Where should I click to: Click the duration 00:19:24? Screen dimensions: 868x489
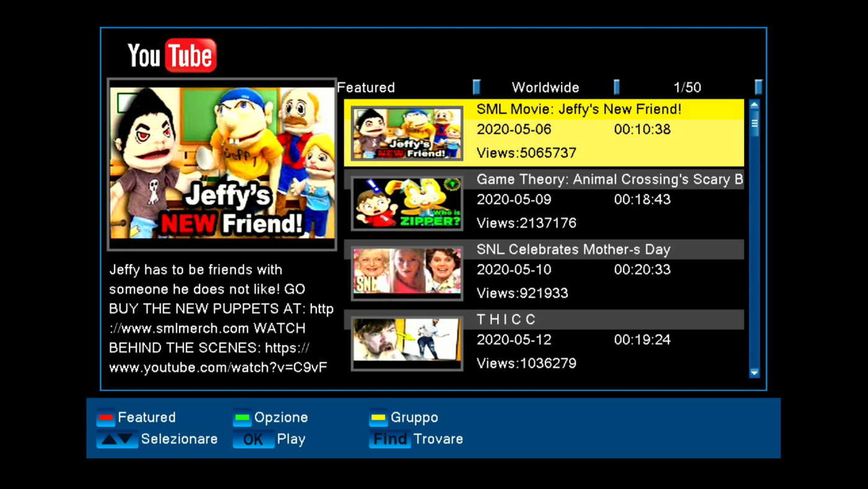tap(642, 340)
